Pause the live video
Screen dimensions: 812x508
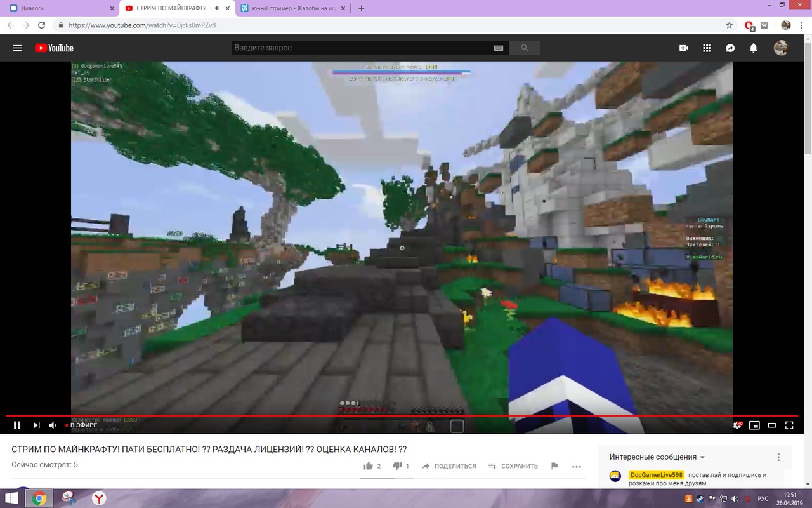tap(17, 425)
